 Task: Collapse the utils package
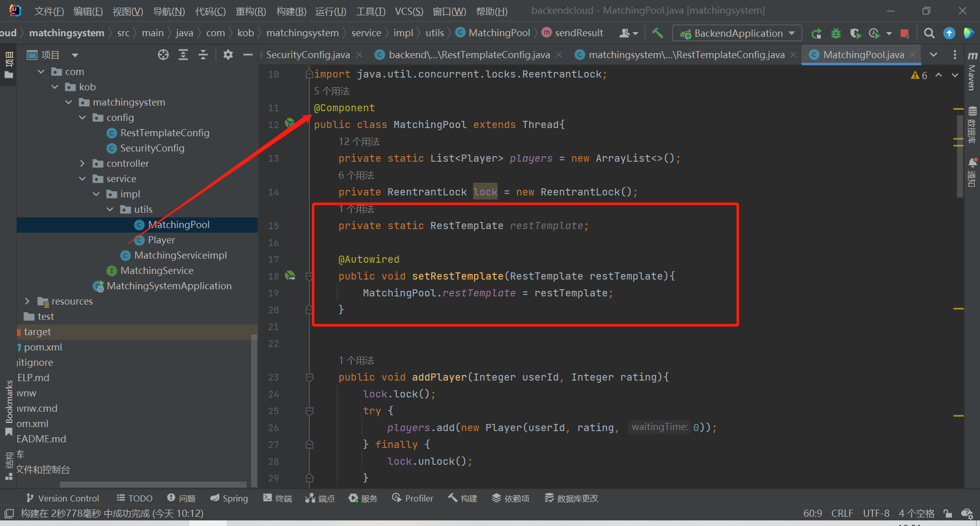[x=110, y=209]
